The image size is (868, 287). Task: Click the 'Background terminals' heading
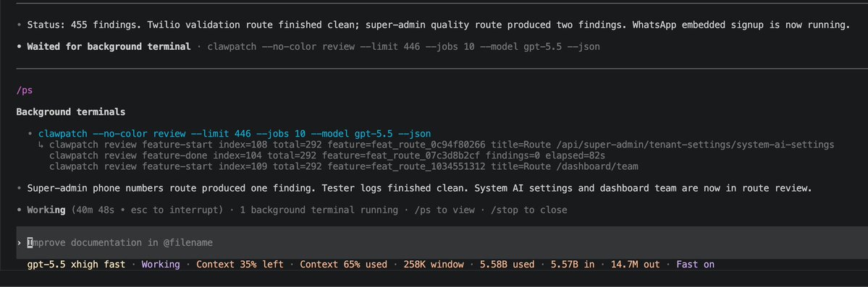[x=71, y=112]
